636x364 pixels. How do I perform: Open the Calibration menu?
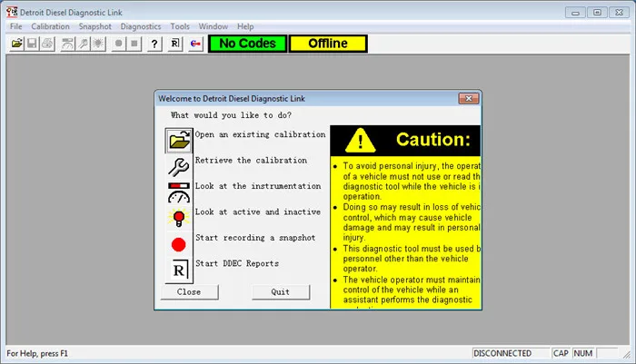point(50,26)
